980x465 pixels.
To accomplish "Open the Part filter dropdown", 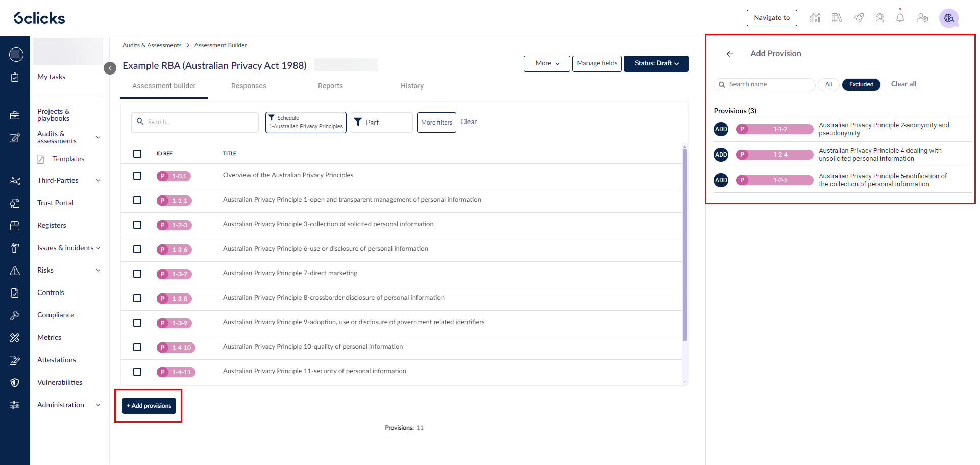I will [x=381, y=123].
